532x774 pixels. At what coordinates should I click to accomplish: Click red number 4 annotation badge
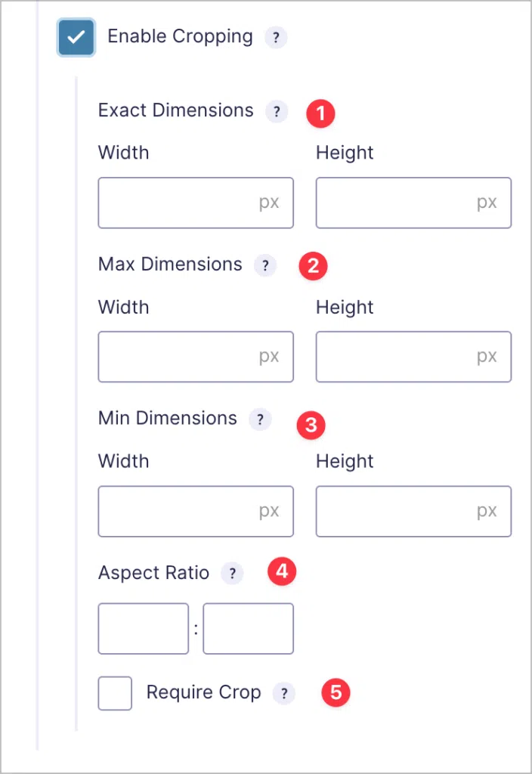(282, 571)
